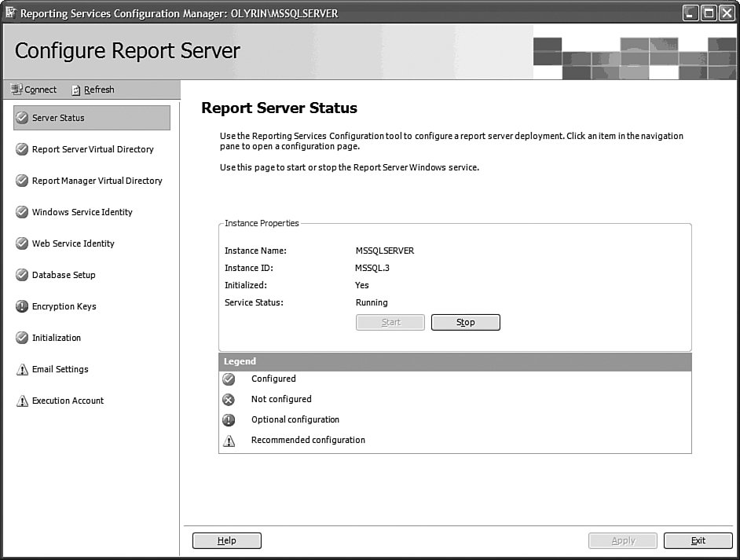The height and width of the screenshot is (560, 740).
Task: Click the application icon in the title bar
Action: pos(10,13)
